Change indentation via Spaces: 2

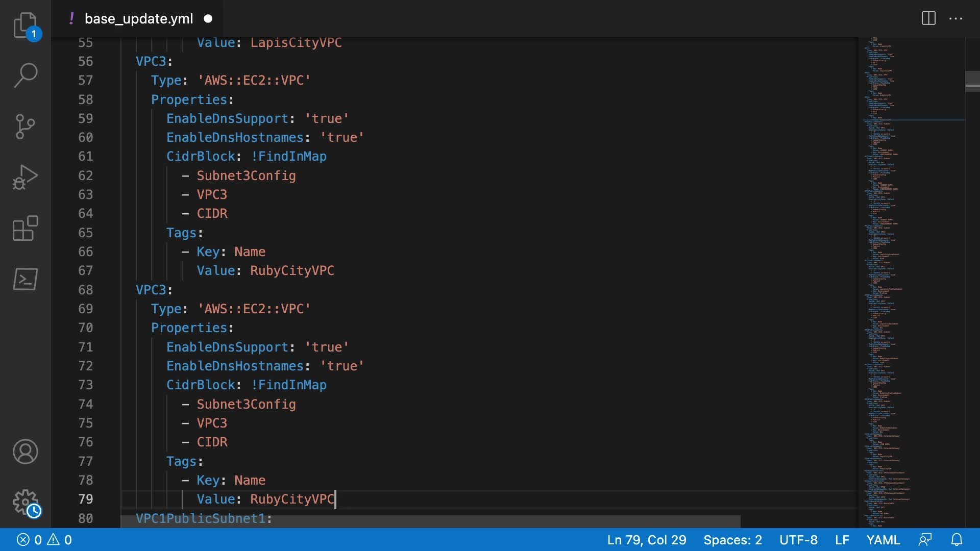point(732,540)
